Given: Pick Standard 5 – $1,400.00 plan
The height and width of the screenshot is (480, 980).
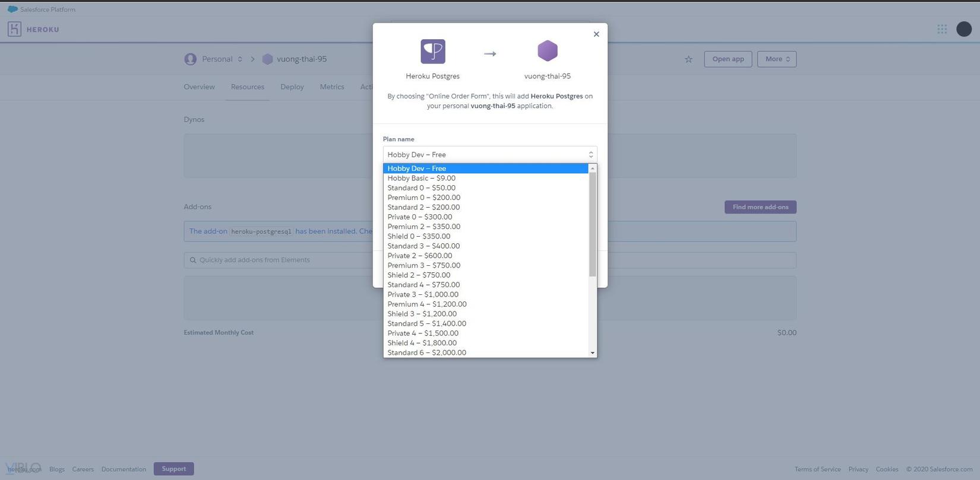Looking at the screenshot, I should (x=486, y=323).
